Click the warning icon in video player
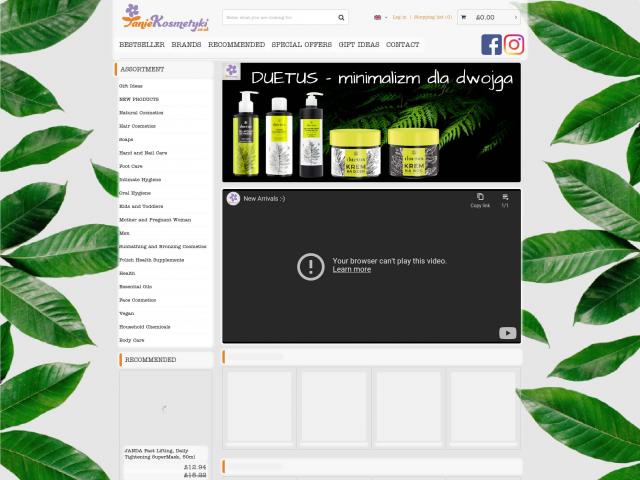Screen dimensions: 640x480 pyautogui.click(x=311, y=267)
